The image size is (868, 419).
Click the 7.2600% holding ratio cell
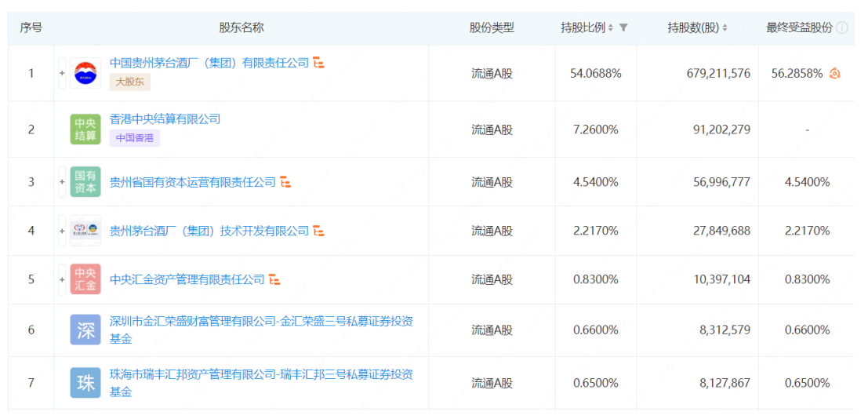596,129
